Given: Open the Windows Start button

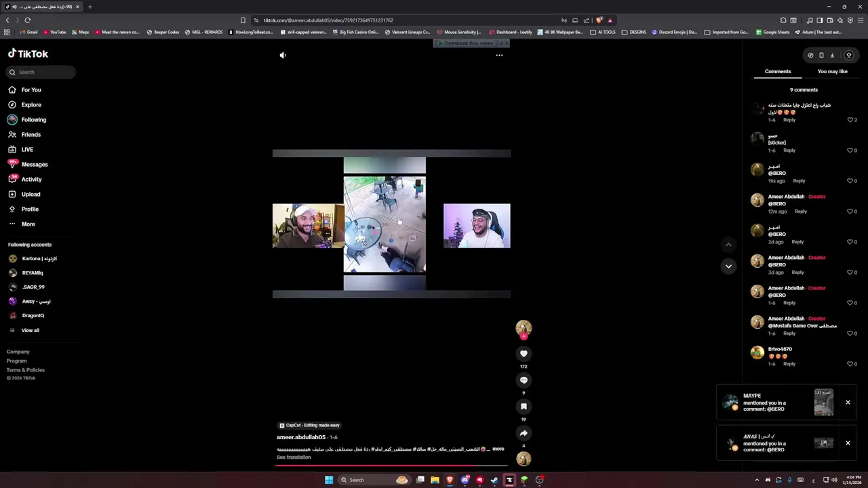Looking at the screenshot, I should [329, 480].
